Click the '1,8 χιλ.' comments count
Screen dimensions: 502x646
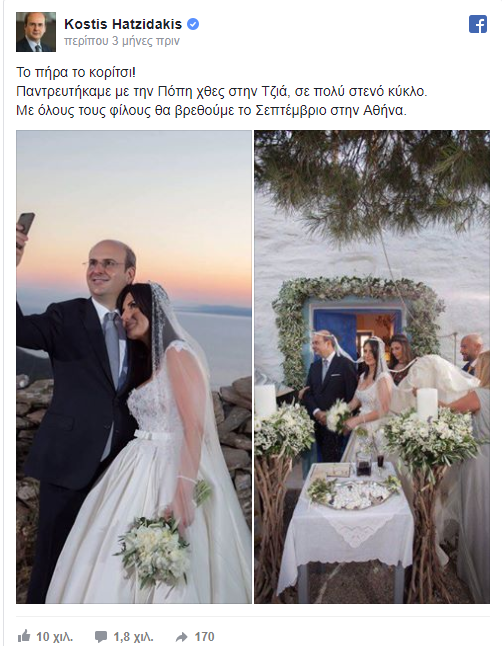click(x=133, y=637)
